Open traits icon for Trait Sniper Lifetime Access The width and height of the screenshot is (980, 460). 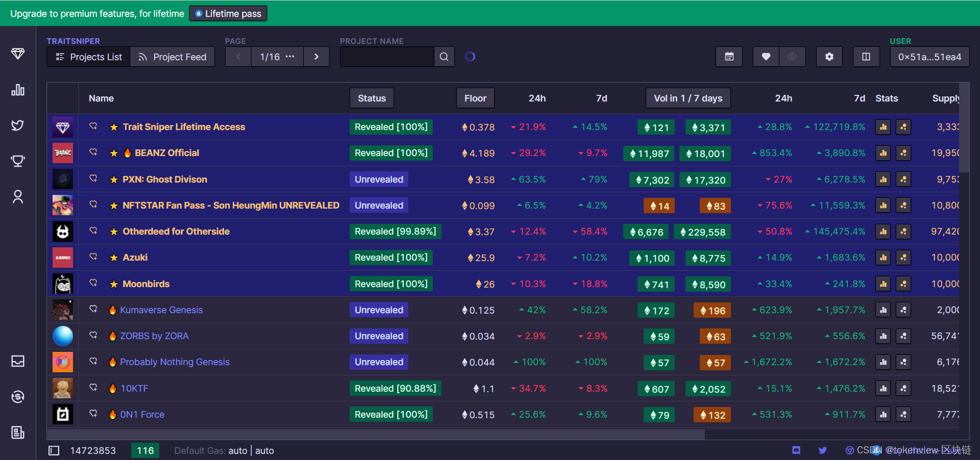(x=903, y=127)
